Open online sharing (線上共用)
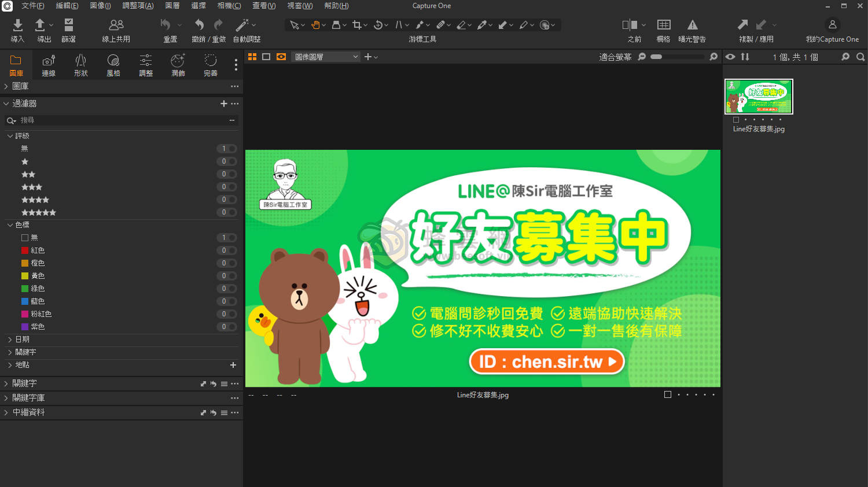The width and height of the screenshot is (868, 487). 116,25
